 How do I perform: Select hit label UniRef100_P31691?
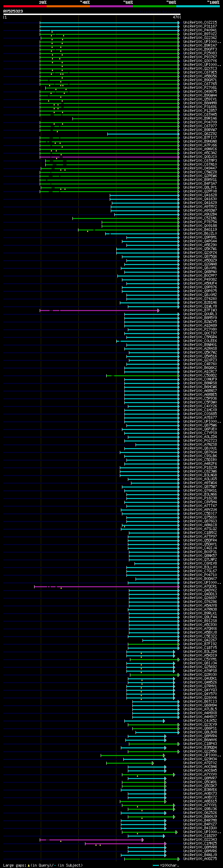point(200,107)
